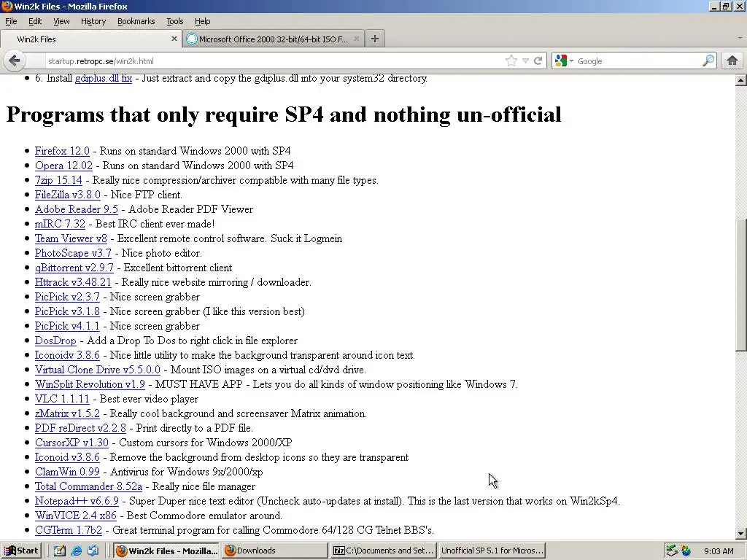Close the Microsoft Office 2000 ISO tab
This screenshot has width=747, height=560.
356,39
